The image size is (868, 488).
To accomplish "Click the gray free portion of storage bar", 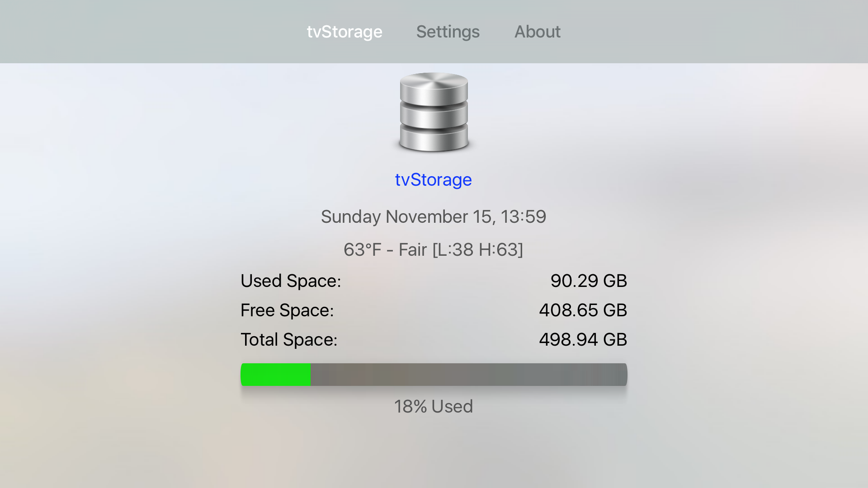I will 469,375.
